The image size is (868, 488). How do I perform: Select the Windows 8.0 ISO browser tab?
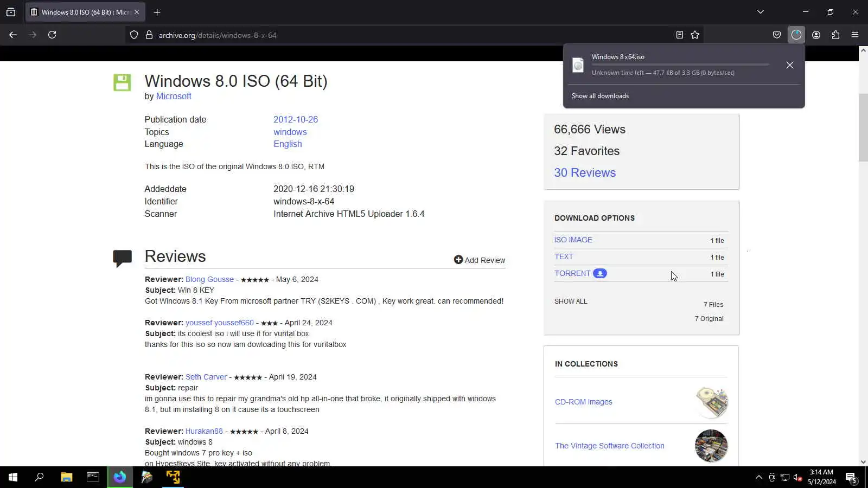(x=85, y=12)
